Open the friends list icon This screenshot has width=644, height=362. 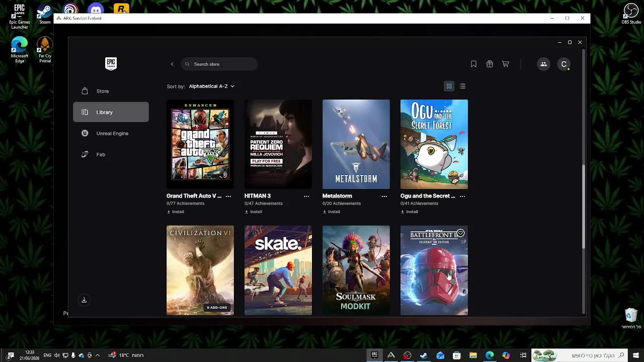(543, 64)
